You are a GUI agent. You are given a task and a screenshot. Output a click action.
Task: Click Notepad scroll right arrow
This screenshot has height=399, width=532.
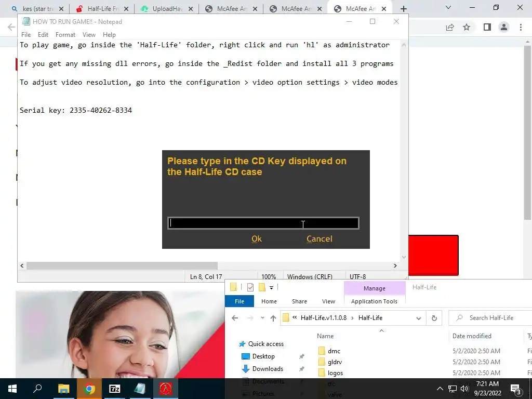(395, 265)
